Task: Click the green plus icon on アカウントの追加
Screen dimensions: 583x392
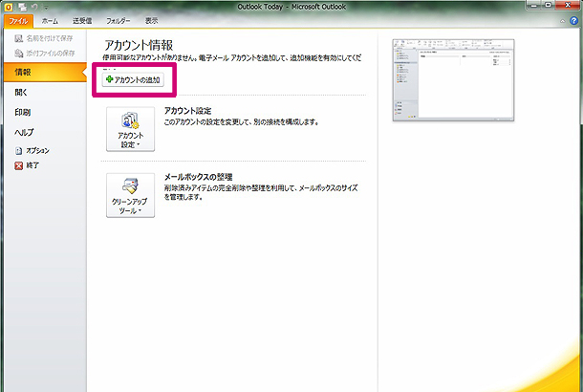Action: [x=109, y=79]
